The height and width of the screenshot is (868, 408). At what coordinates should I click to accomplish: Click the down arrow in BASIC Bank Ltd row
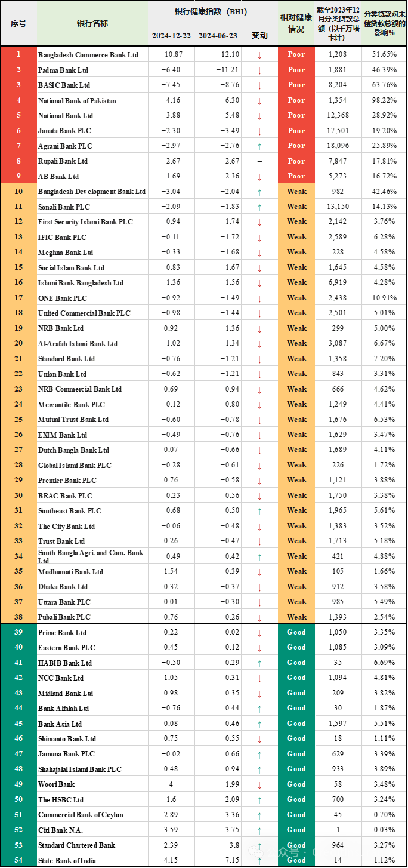(260, 85)
